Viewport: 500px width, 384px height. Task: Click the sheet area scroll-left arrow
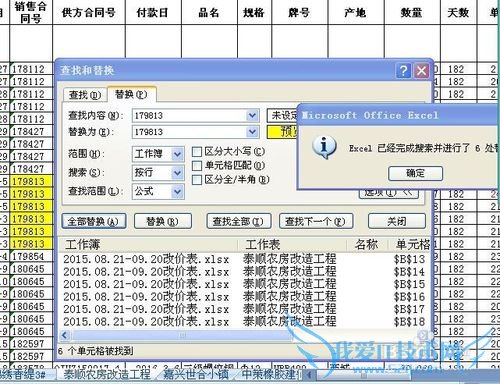(309, 375)
